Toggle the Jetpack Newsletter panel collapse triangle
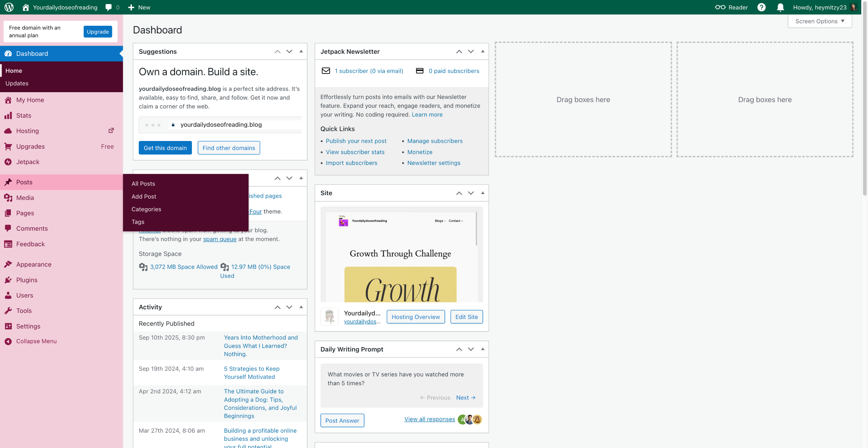868x448 pixels. (x=483, y=52)
